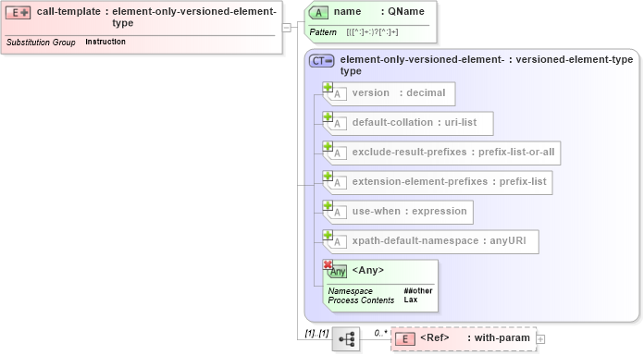
Task: Click the green plus on xpath-default-namespace attribute
Action: (x=328, y=235)
